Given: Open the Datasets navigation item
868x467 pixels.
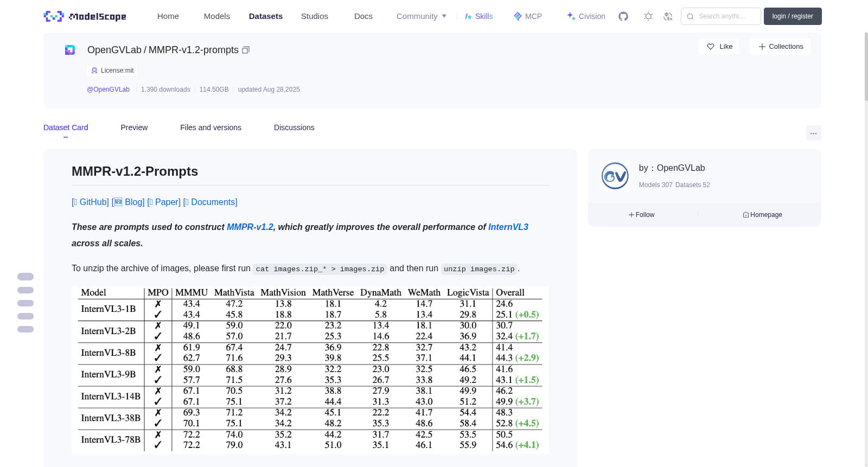Looking at the screenshot, I should point(266,16).
